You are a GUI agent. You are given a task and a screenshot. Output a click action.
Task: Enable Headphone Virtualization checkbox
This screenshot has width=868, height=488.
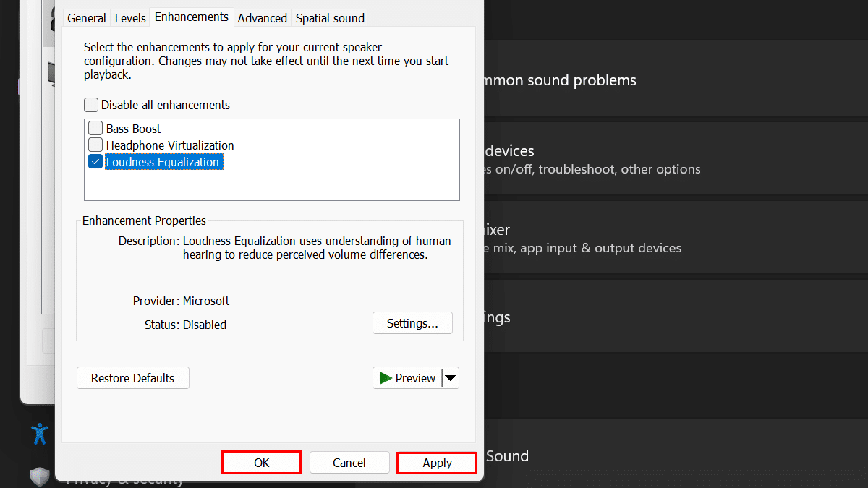[95, 145]
